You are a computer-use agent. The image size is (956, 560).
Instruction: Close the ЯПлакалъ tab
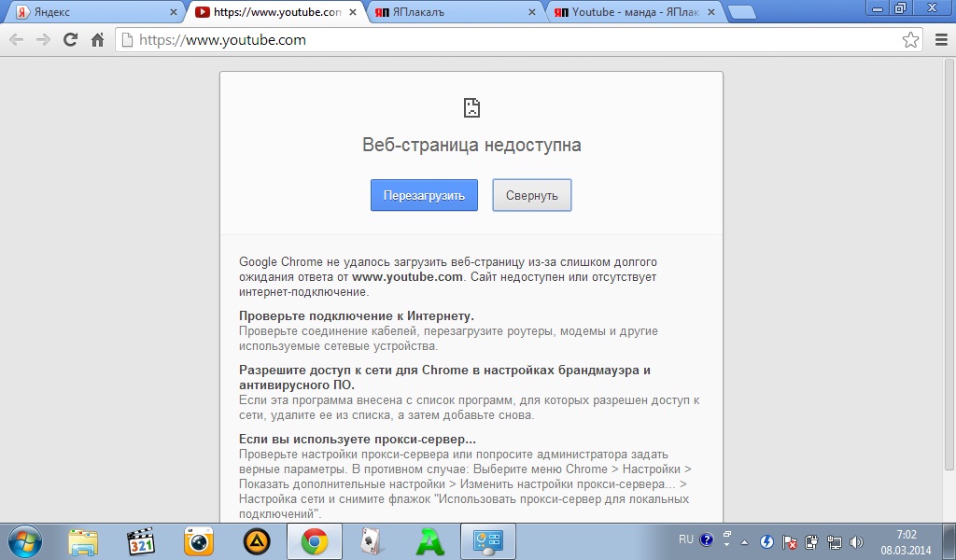(x=531, y=12)
